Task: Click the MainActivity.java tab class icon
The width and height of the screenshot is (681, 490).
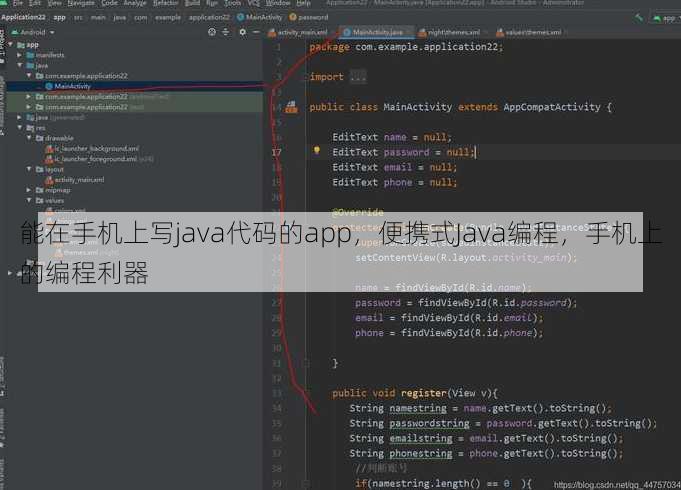Action: click(x=347, y=32)
